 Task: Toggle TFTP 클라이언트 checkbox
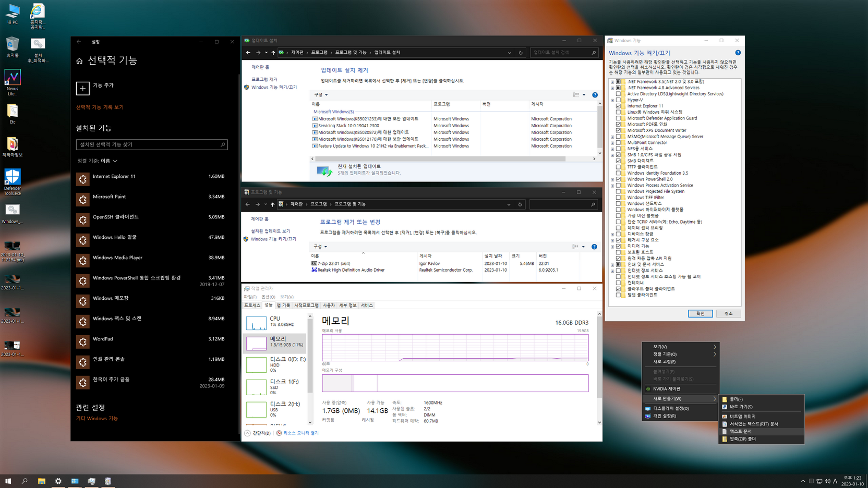618,167
